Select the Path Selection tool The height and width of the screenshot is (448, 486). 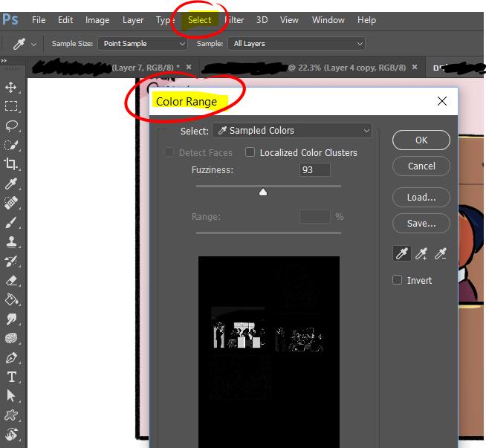(11, 396)
